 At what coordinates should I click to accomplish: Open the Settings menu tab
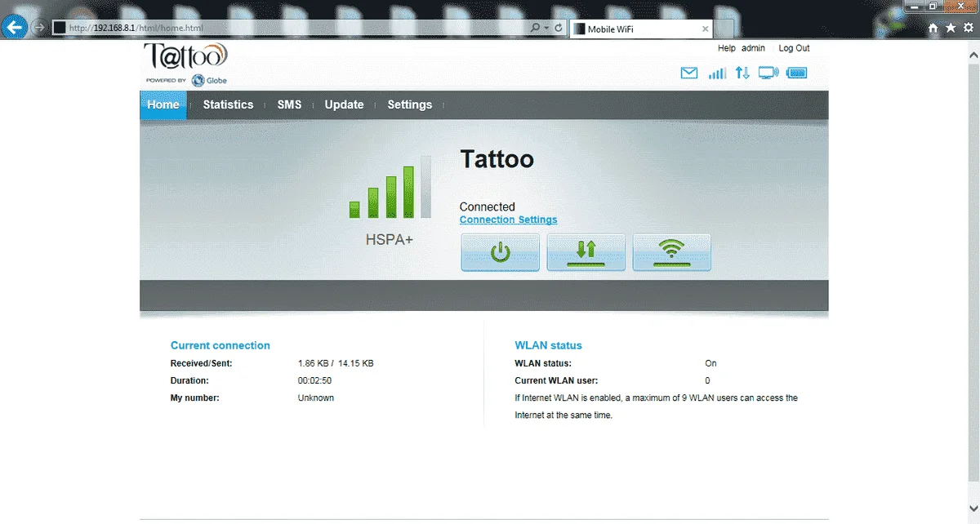[410, 105]
